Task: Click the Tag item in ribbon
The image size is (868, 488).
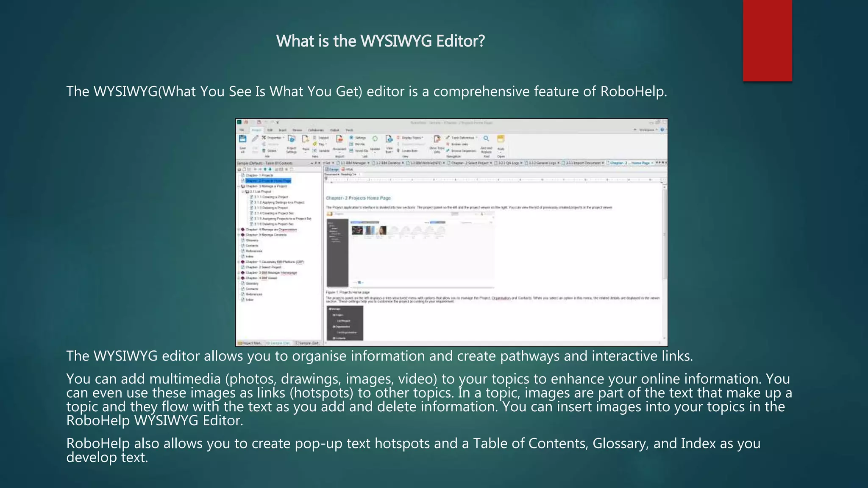Action: [x=320, y=144]
